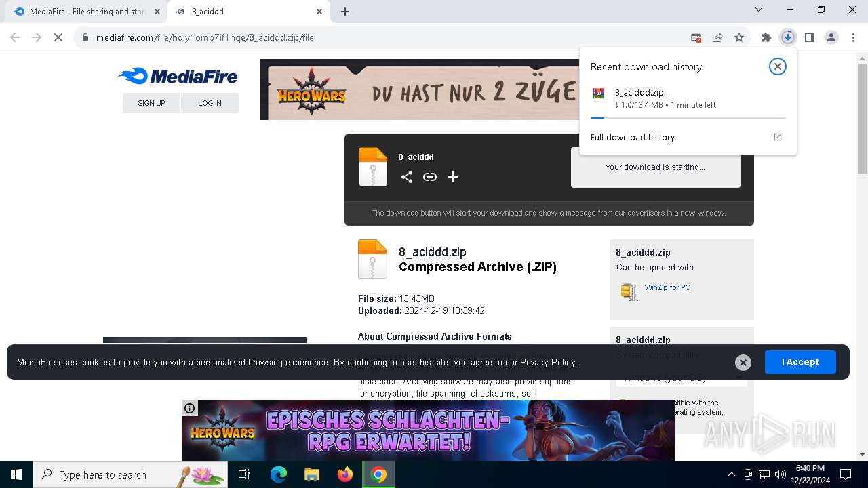868x488 pixels.
Task: Open the tab search dropdown chevron
Action: (759, 9)
